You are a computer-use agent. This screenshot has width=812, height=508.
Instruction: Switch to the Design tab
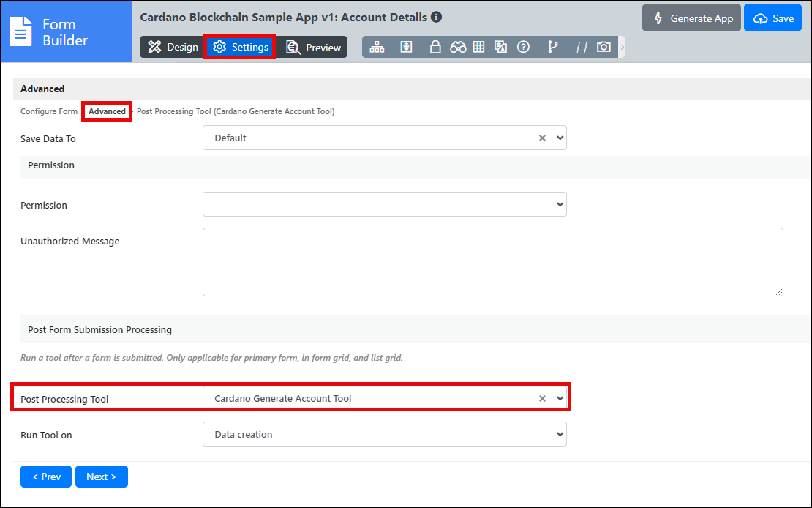173,47
